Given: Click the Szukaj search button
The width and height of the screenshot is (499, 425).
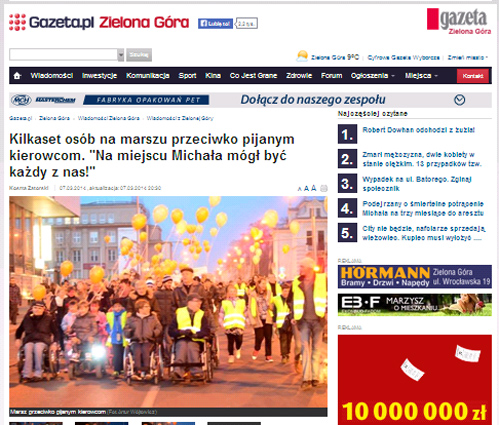Looking at the screenshot, I should point(139,55).
